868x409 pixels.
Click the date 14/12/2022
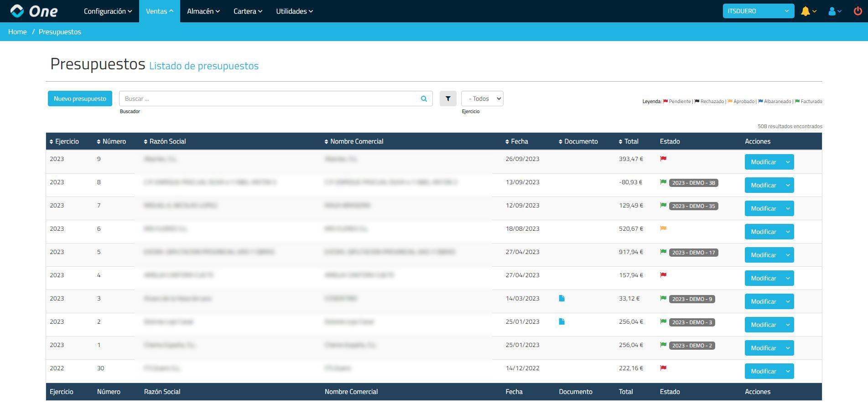(522, 368)
